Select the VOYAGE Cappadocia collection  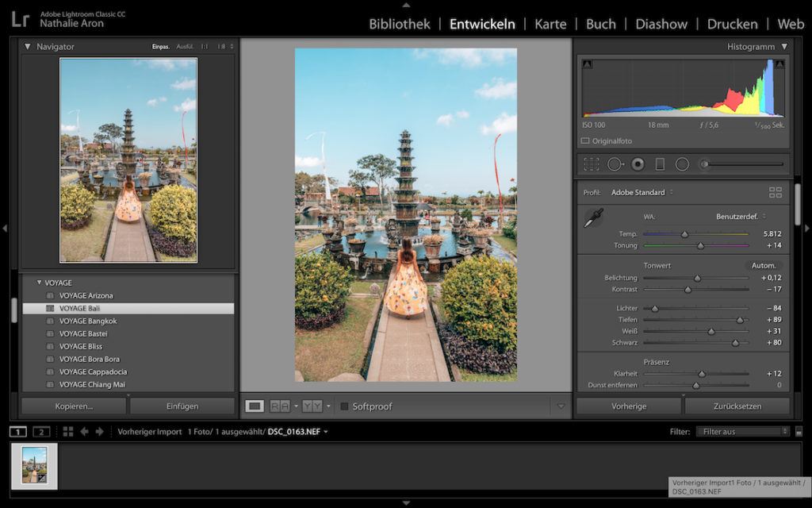click(x=128, y=371)
